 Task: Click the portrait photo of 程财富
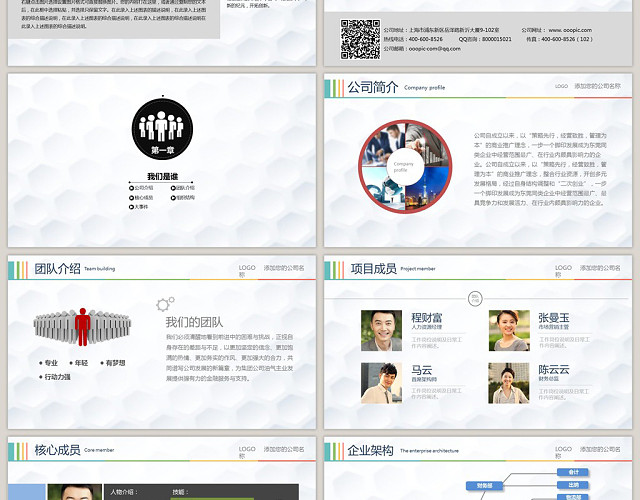tap(381, 331)
